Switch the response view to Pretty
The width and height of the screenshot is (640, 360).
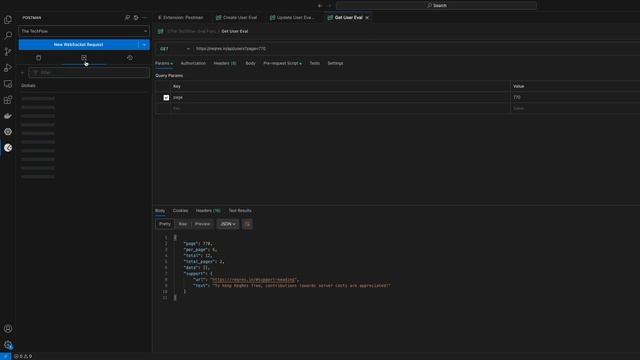[x=164, y=224]
